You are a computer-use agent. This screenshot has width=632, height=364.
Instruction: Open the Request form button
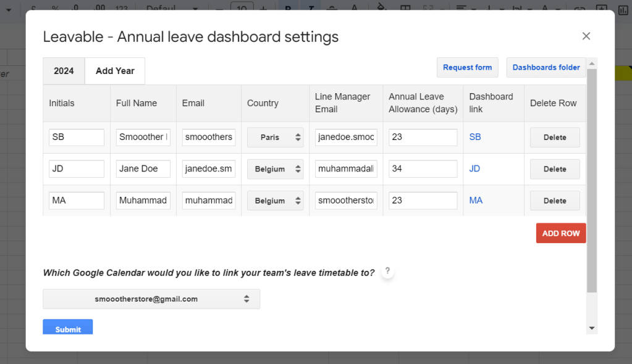point(467,68)
